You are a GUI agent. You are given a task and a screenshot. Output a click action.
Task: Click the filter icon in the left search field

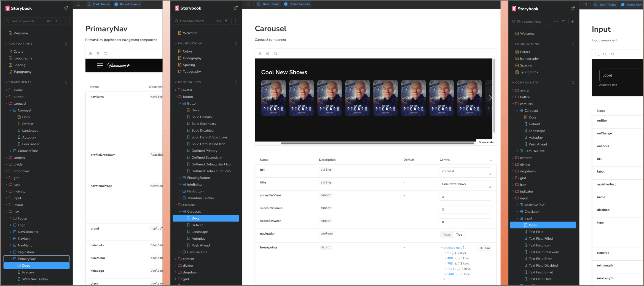click(x=57, y=21)
